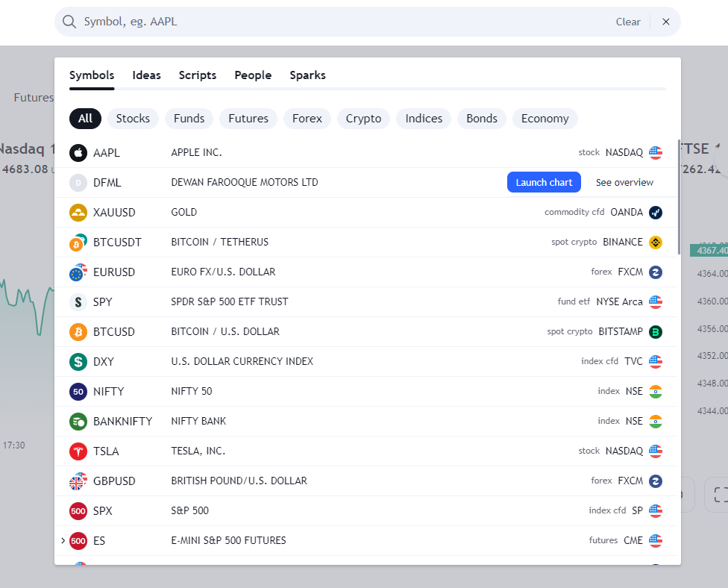Click the SPY symbol icon
728x588 pixels.
click(x=78, y=302)
